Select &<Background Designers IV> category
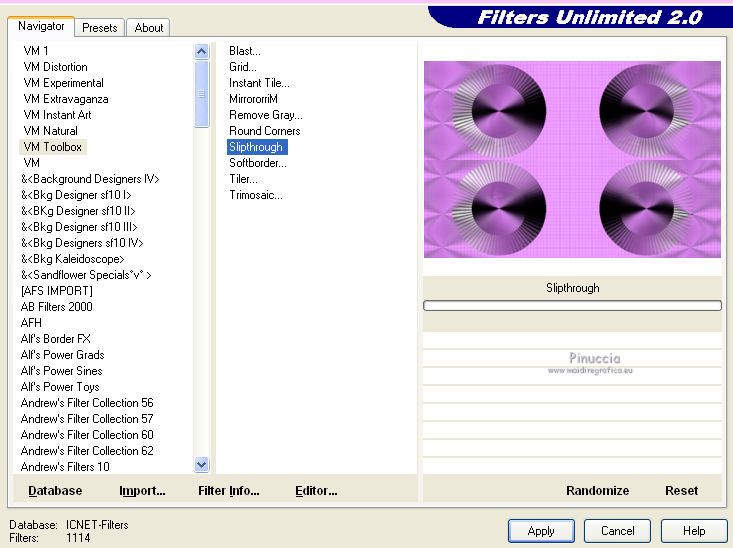Screen dimensions: 733x548 (x=90, y=179)
